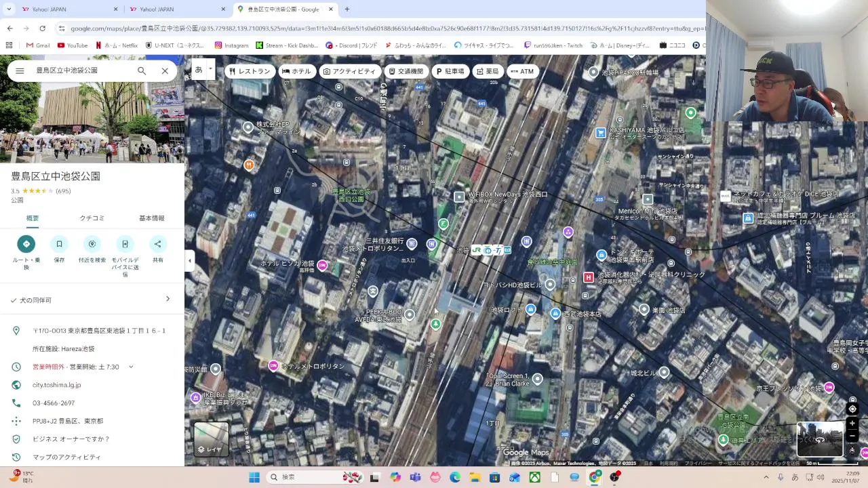Click the search box showing 豊島区立中池袋公園
This screenshot has height=488, width=868.
click(81, 70)
